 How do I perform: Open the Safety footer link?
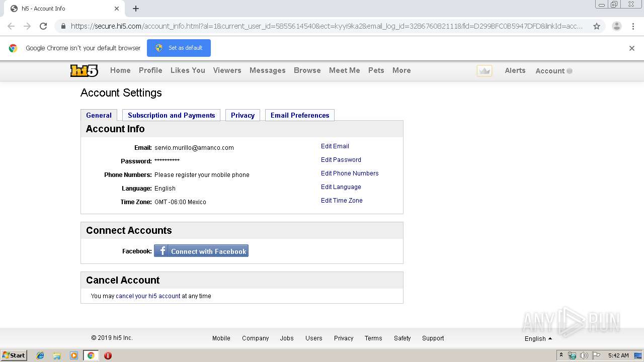click(x=402, y=338)
